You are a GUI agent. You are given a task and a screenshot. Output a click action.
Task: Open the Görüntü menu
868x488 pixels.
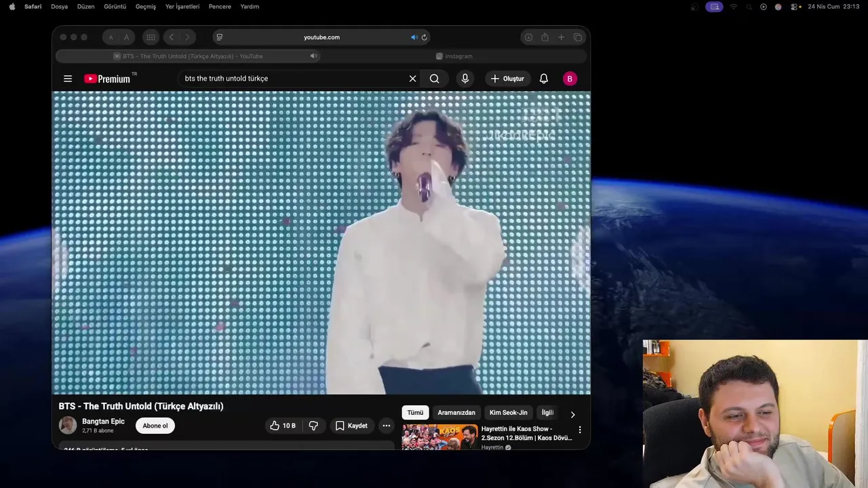[115, 7]
